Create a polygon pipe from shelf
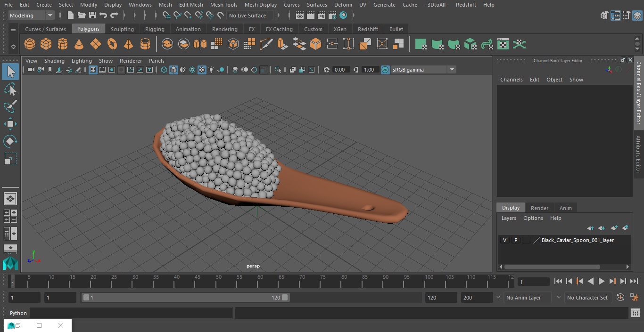 (x=145, y=44)
